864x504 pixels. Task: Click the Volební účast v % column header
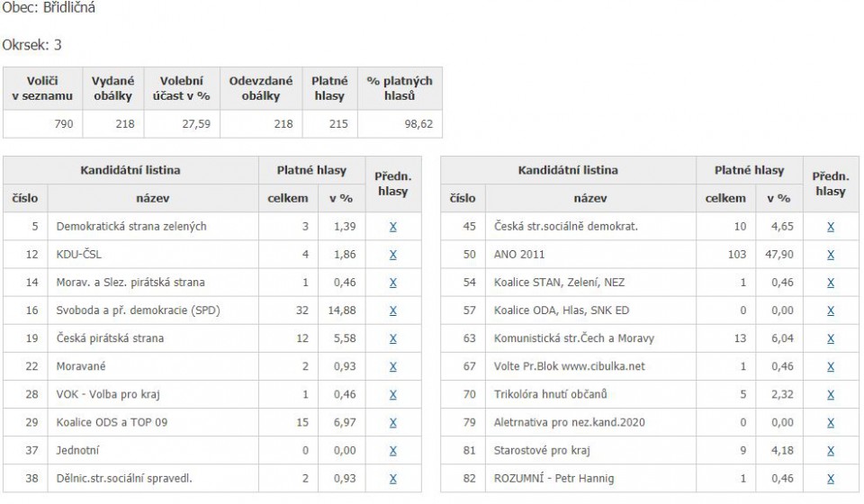coord(182,88)
